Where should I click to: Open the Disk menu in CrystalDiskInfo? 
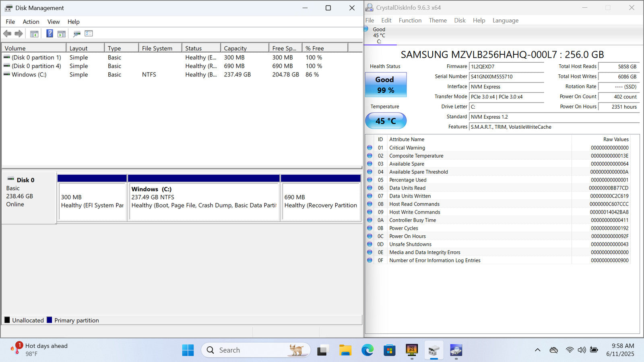460,21
